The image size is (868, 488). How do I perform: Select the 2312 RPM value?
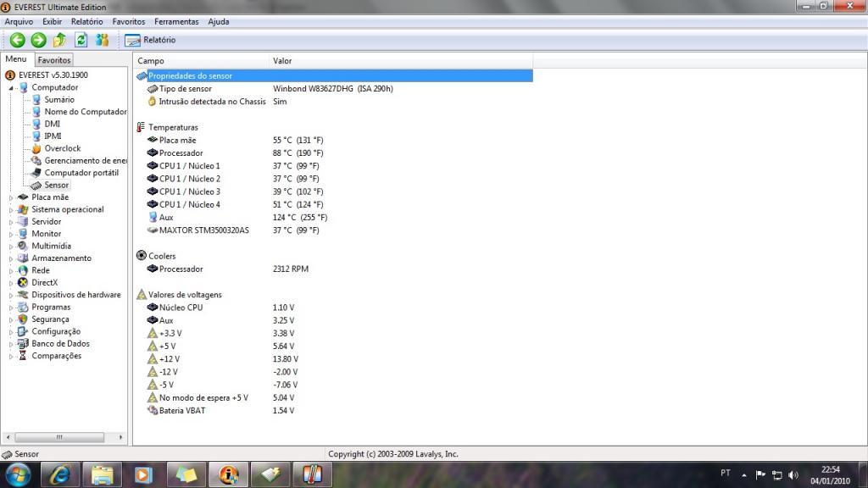point(291,269)
